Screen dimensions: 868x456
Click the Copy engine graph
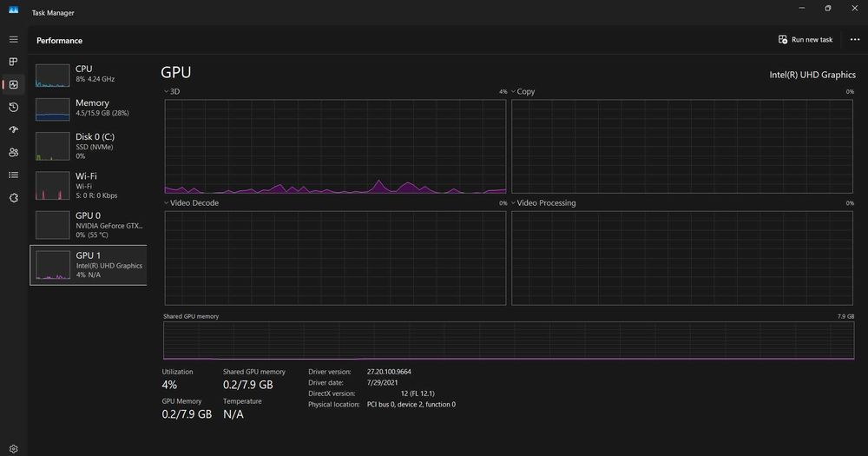click(x=682, y=146)
